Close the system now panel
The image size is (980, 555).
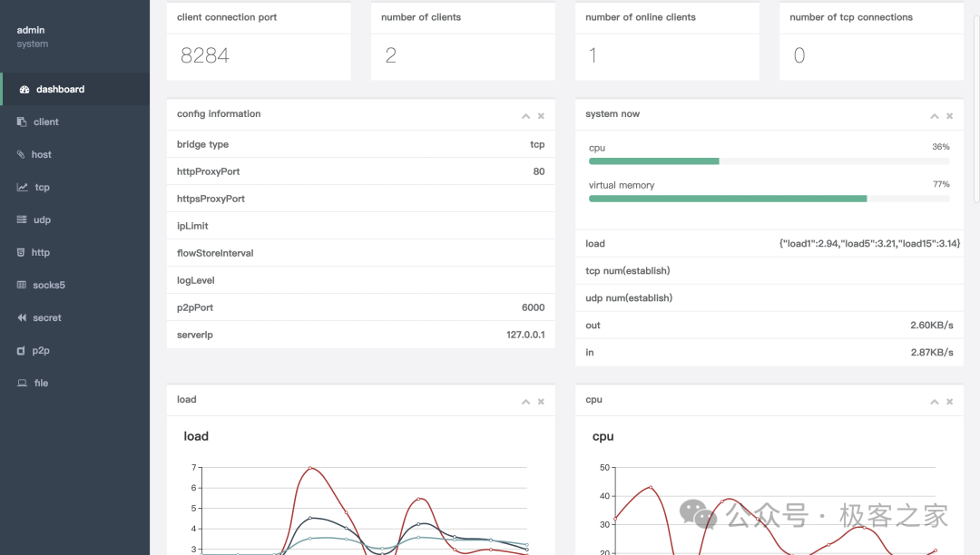[949, 116]
